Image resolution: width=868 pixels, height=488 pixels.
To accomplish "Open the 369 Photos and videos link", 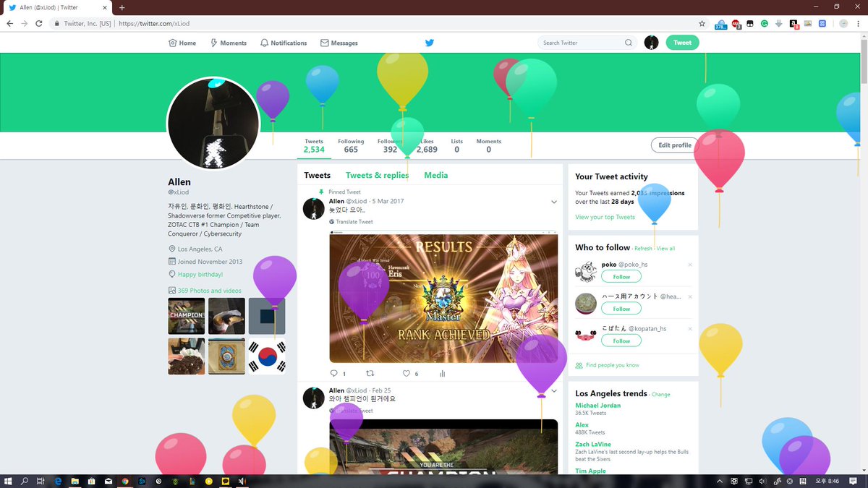I will pos(210,291).
